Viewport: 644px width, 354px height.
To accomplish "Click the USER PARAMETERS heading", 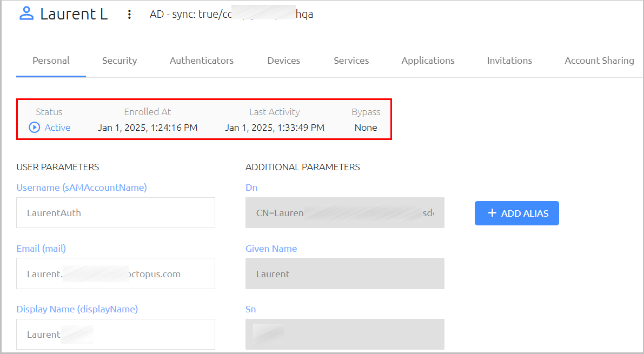I will pyautogui.click(x=57, y=167).
